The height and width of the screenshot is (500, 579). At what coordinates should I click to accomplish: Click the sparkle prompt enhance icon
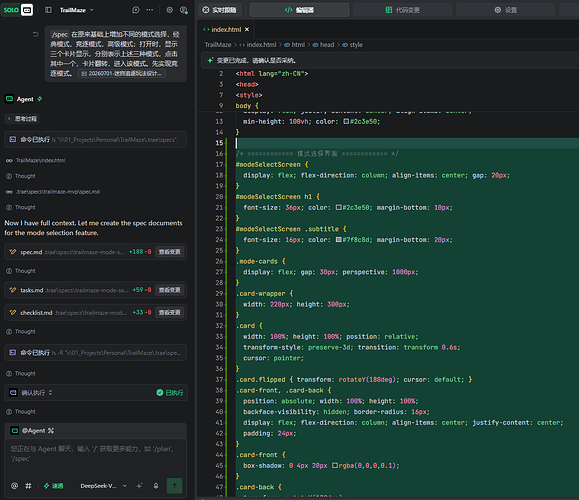(139, 486)
